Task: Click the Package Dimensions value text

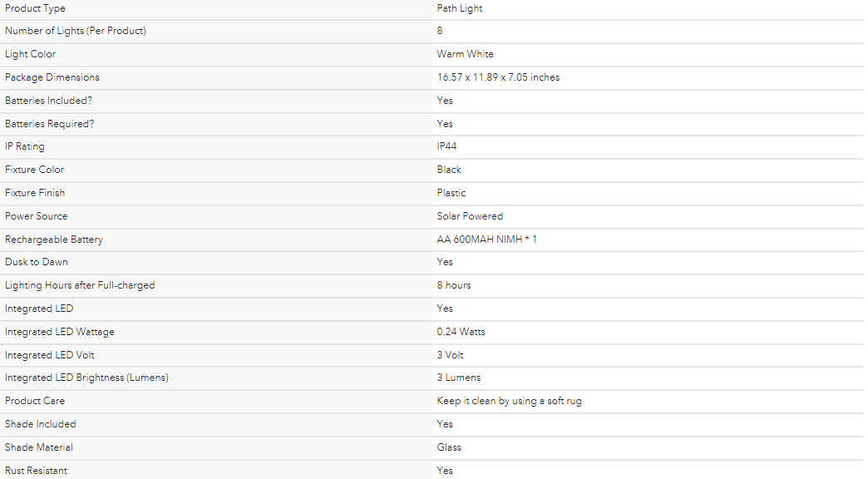Action: (498, 77)
